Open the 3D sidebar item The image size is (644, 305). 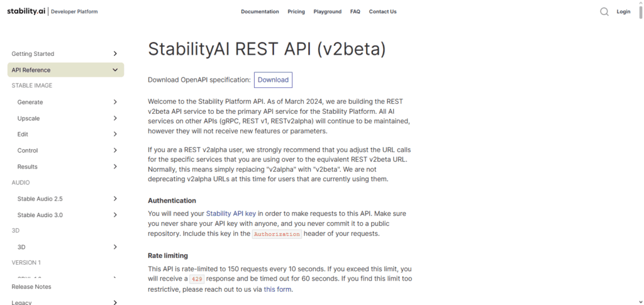click(21, 247)
